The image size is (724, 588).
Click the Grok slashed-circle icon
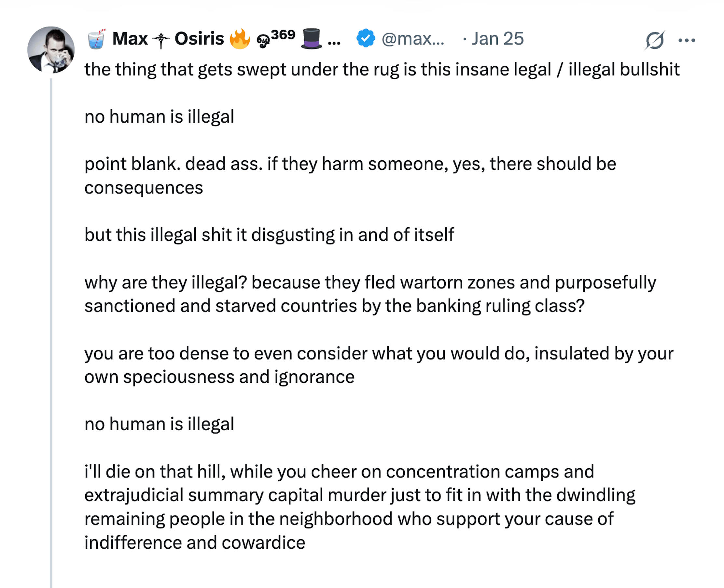[654, 41]
